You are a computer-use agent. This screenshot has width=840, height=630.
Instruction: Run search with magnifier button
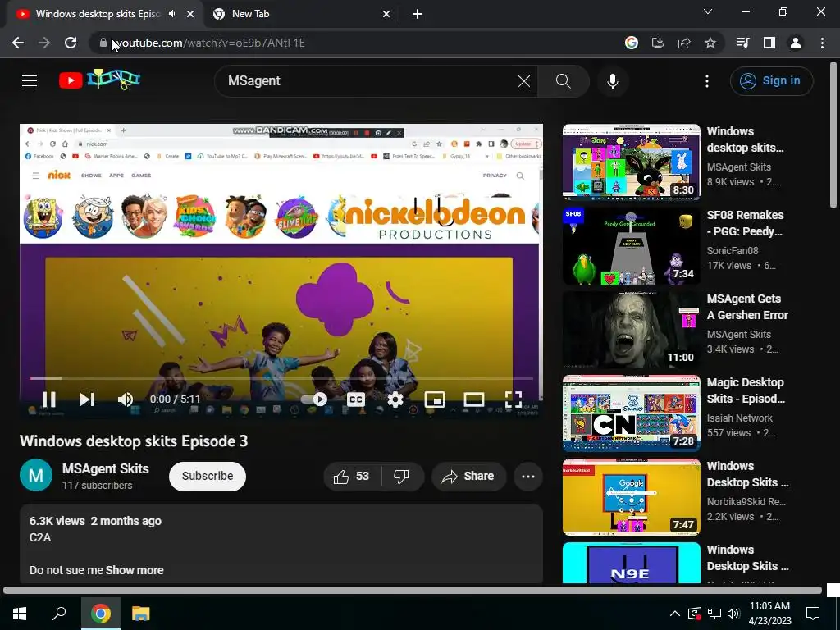[x=563, y=81]
